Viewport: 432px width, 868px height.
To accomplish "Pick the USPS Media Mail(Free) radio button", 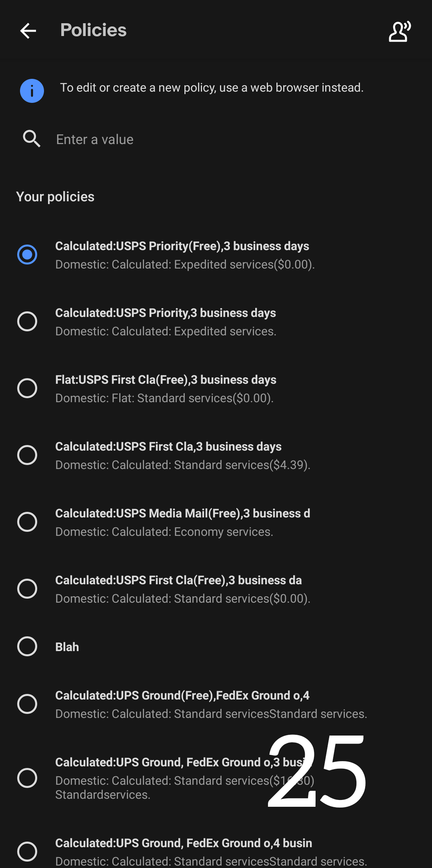I will point(27,522).
